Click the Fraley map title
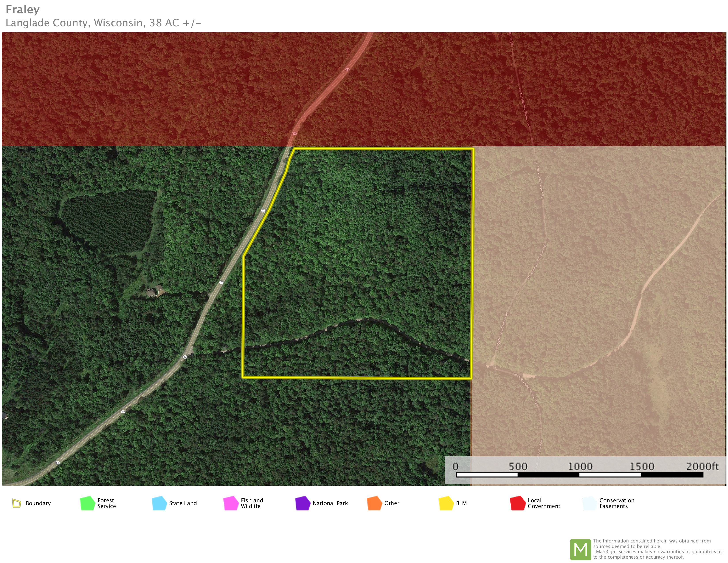The height and width of the screenshot is (563, 728). [23, 10]
